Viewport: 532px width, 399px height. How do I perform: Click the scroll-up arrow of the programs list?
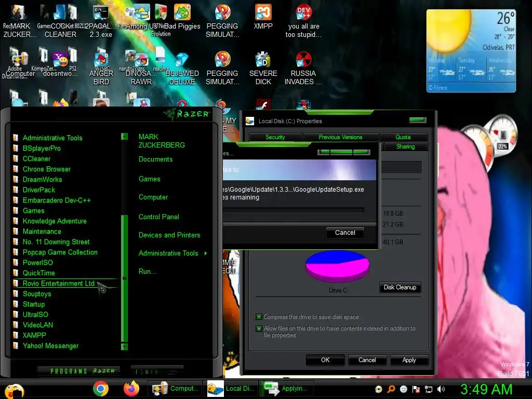point(125,137)
